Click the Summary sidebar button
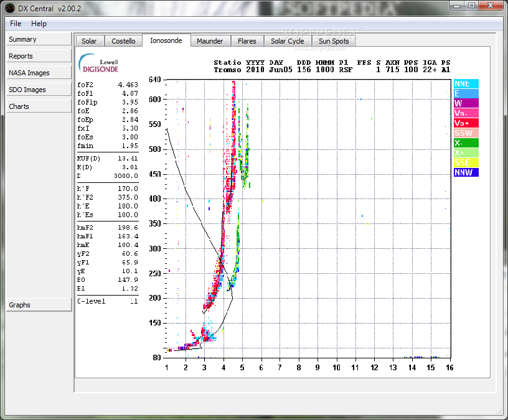Image resolution: width=508 pixels, height=420 pixels. [39, 39]
